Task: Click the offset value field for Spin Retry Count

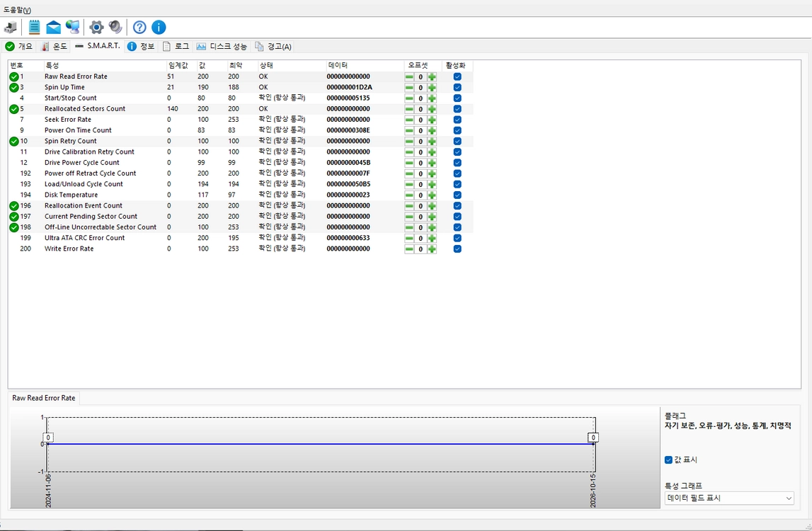Action: coord(421,142)
